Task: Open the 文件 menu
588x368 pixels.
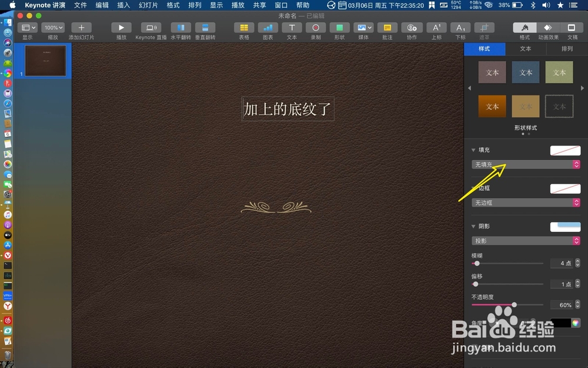Action: 80,5
